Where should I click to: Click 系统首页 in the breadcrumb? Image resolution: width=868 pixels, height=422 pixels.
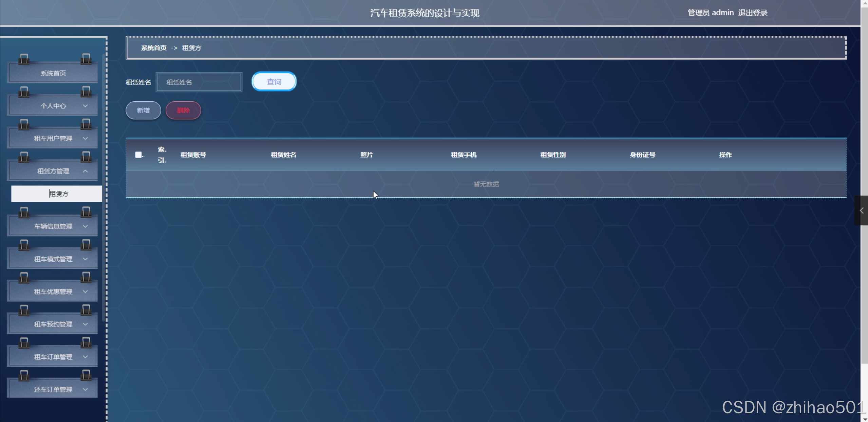(154, 48)
